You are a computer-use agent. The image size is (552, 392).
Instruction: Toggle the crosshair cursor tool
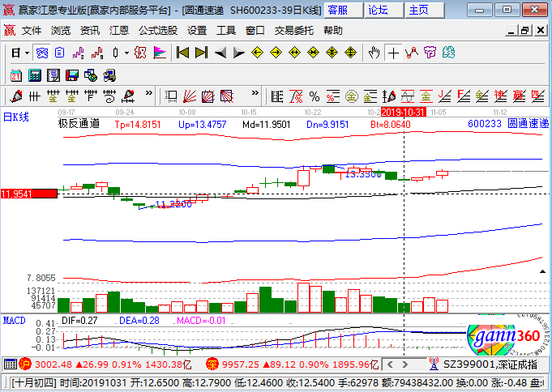pyautogui.click(x=393, y=53)
